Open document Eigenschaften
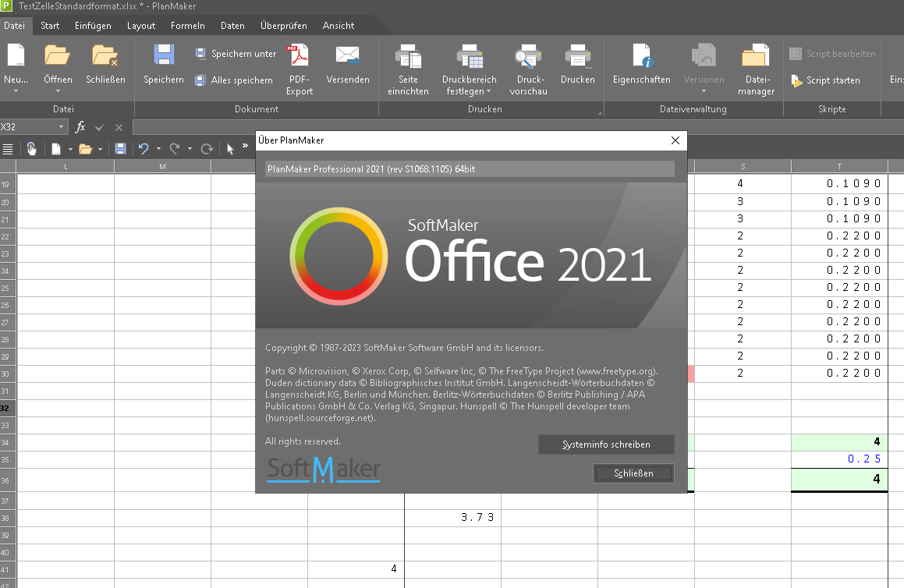 tap(642, 64)
